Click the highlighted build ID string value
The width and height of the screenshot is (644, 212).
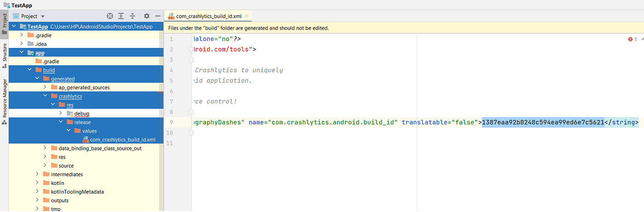543,122
